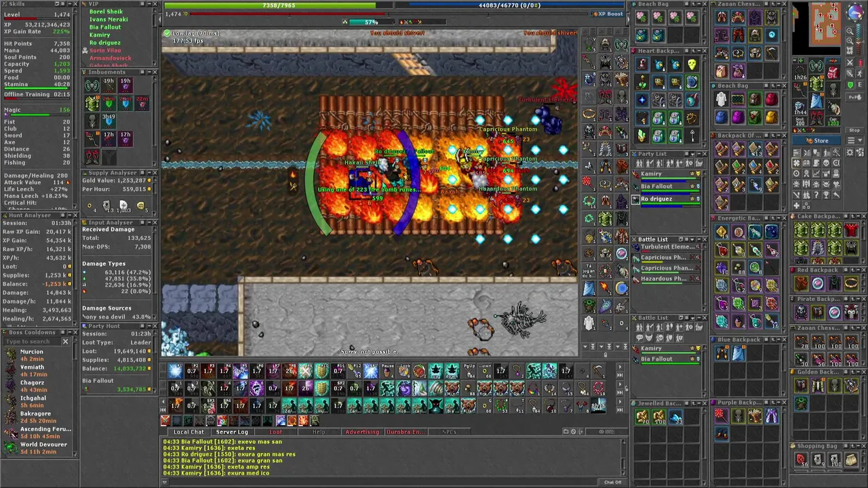Image resolution: width=868 pixels, height=488 pixels.
Task: Open the analytics chart icon
Action: click(816, 174)
